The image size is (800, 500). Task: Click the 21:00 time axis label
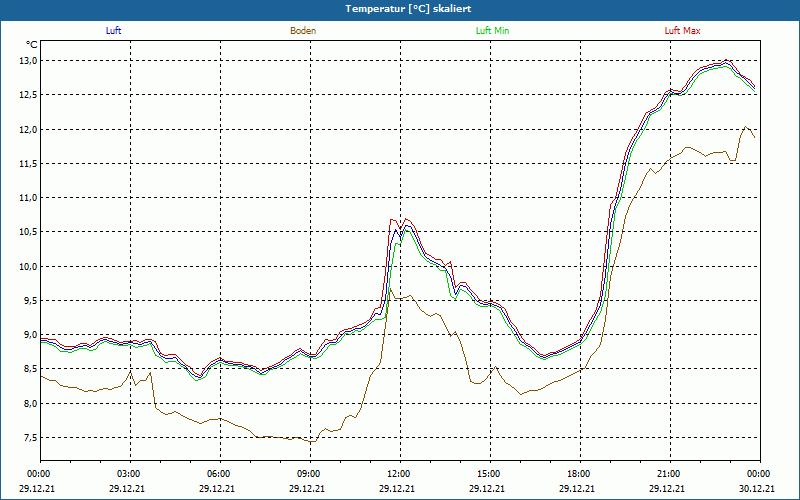click(667, 474)
